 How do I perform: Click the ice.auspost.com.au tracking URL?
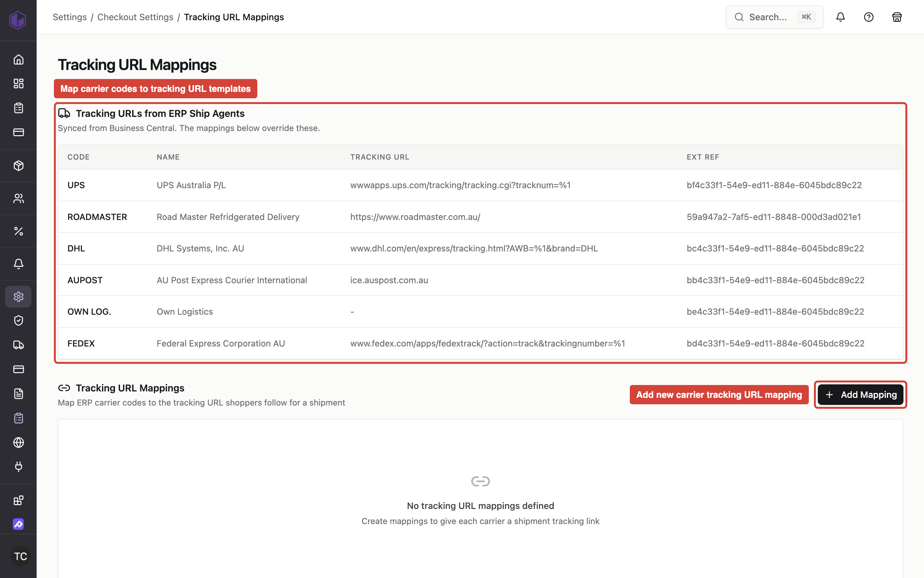coord(389,280)
